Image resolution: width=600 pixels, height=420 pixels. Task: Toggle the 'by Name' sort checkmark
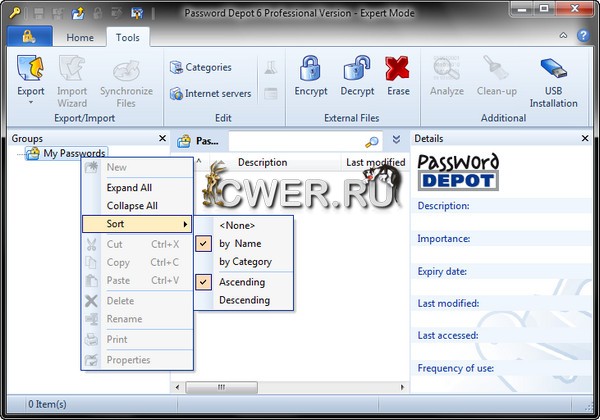(x=204, y=243)
